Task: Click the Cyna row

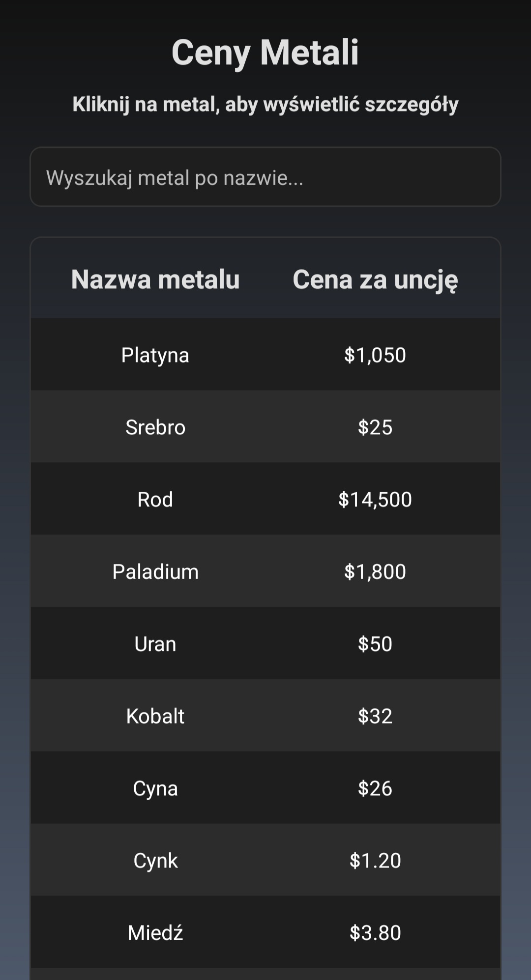Action: pos(155,788)
